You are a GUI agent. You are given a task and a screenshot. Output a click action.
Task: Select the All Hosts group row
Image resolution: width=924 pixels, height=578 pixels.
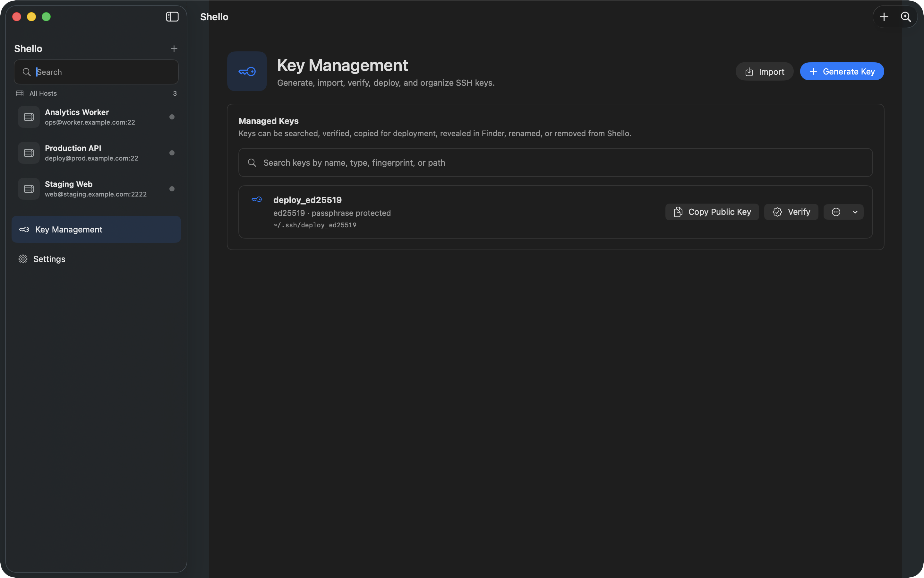click(96, 93)
